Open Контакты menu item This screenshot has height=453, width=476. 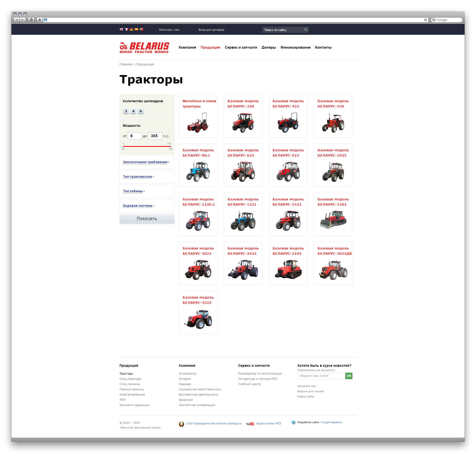[x=323, y=47]
